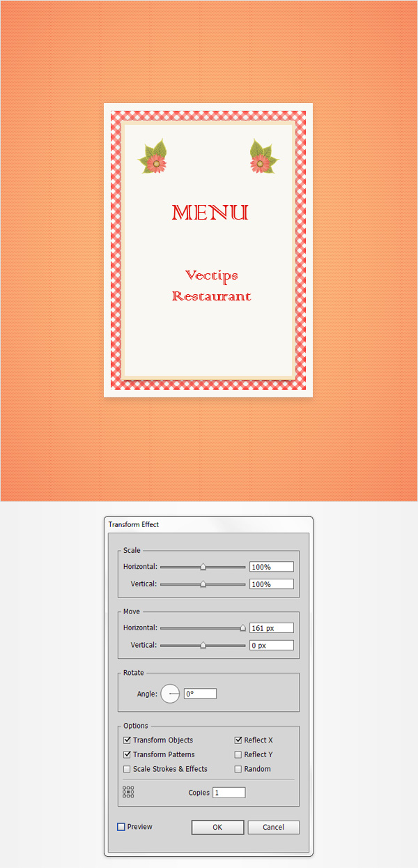Click the Scale Horizontal slider handle
This screenshot has width=418, height=868.
coord(203,567)
